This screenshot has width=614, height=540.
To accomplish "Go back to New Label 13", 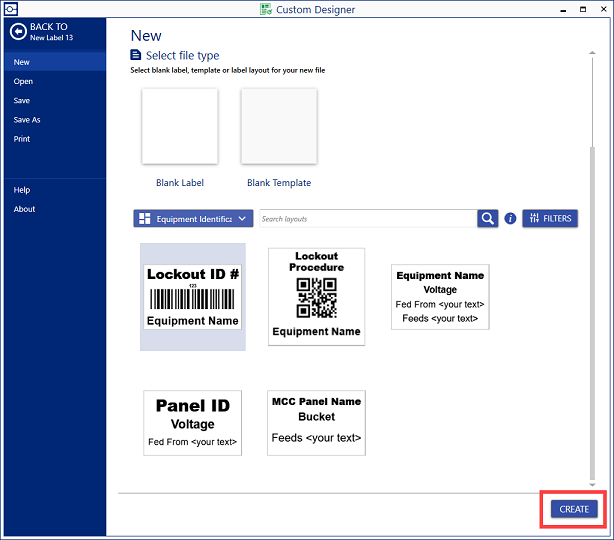I will point(42,32).
